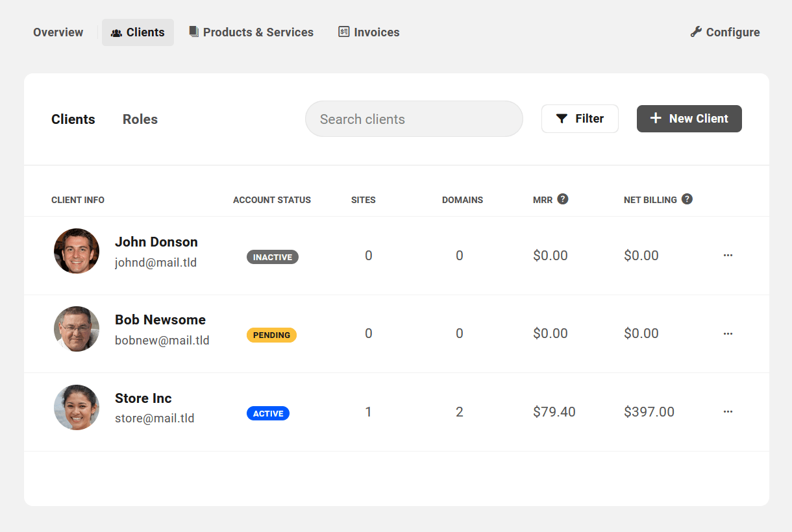This screenshot has width=792, height=532.
Task: Click Bob Newsome's avatar photo
Action: click(x=77, y=329)
